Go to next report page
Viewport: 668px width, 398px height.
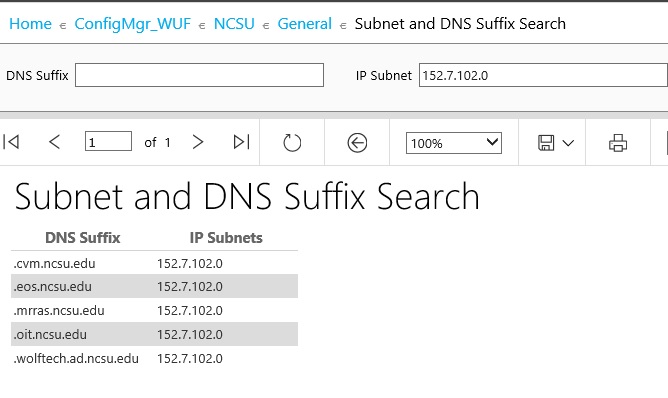[x=197, y=142]
